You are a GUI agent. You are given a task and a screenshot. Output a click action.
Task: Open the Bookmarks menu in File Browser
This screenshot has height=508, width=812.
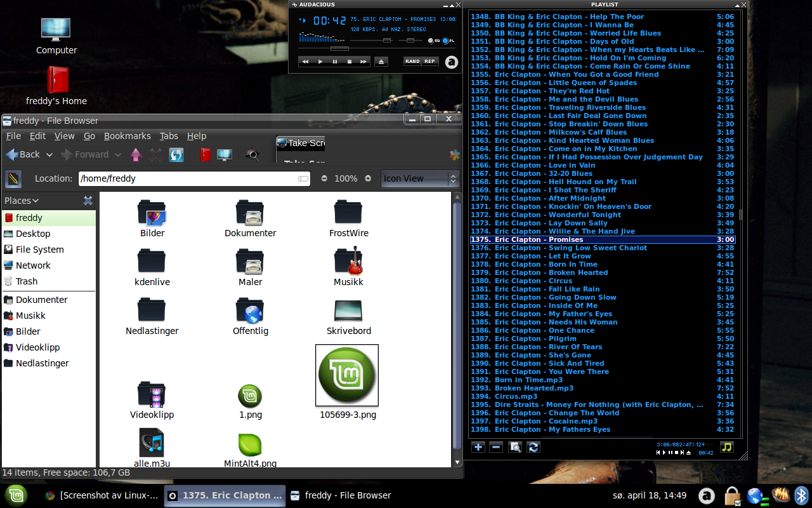click(x=128, y=136)
